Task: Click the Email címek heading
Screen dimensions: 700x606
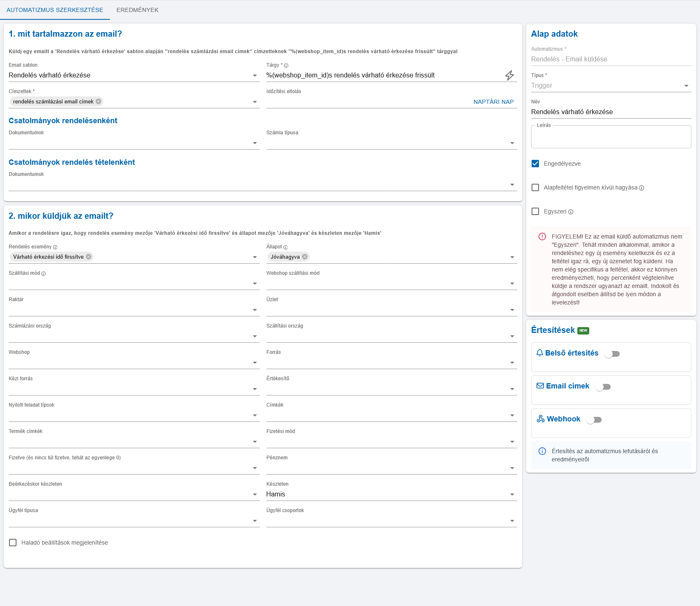Action: (x=568, y=386)
